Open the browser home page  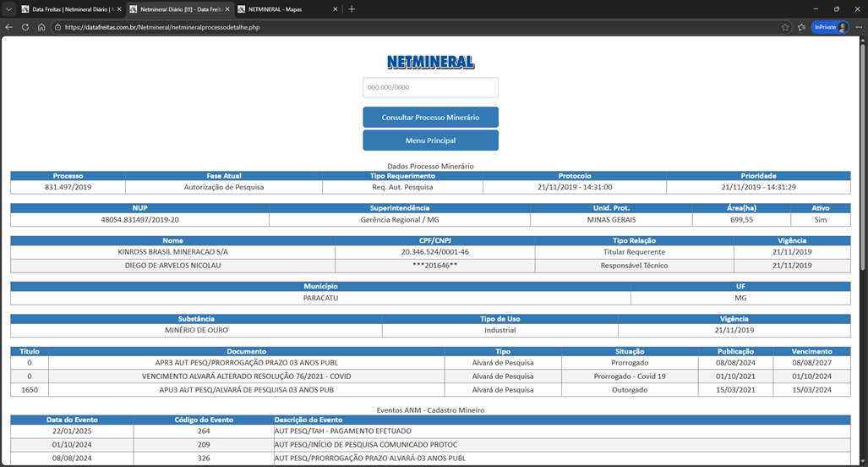click(41, 26)
